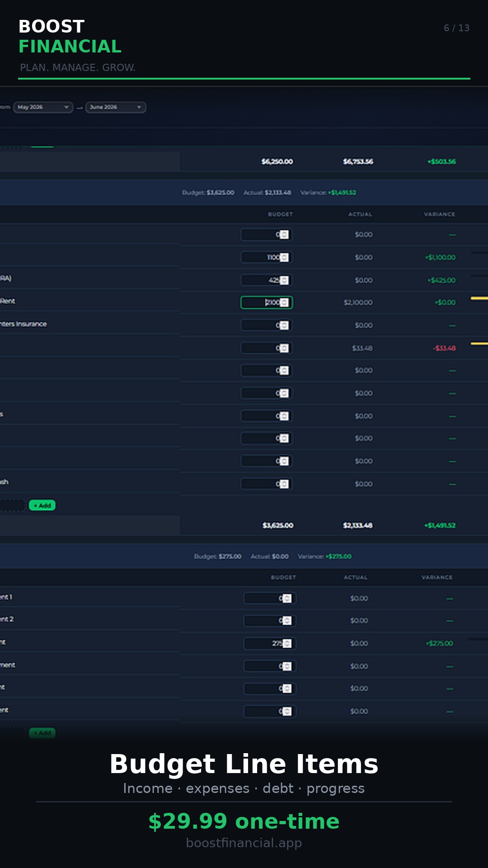Click the 'Variance: +$275.00' section summary
The width and height of the screenshot is (488, 868).
pyautogui.click(x=324, y=557)
